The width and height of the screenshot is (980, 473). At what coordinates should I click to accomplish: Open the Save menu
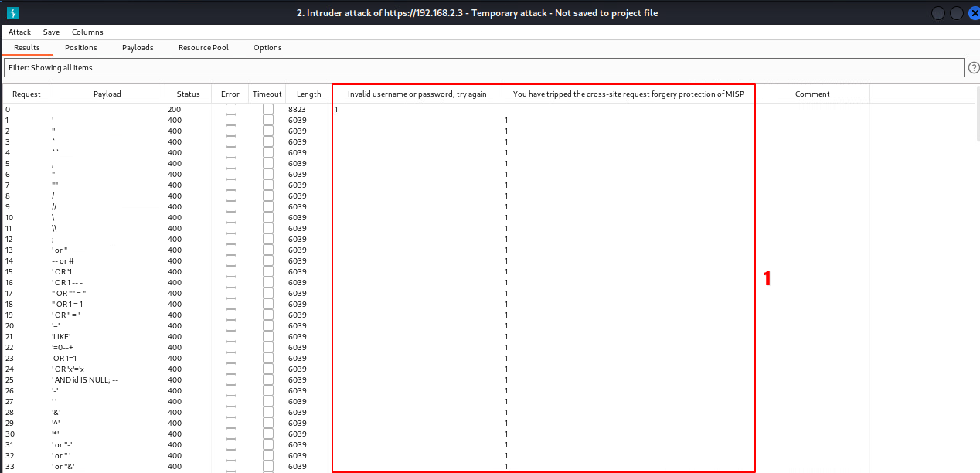click(51, 32)
